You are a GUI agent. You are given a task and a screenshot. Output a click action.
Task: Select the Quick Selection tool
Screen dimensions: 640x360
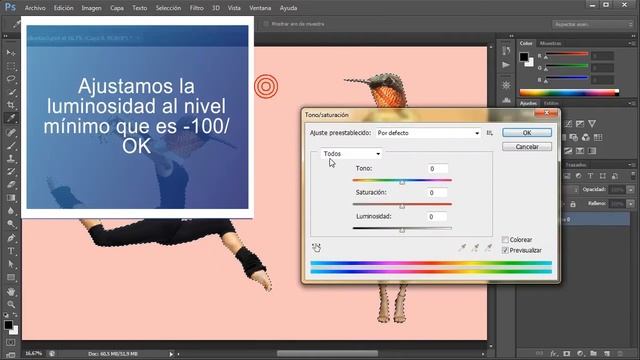point(11,92)
